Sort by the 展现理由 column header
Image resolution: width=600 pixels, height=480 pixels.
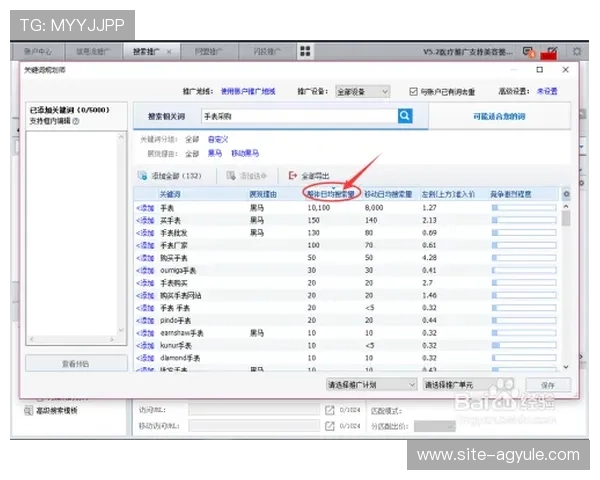263,194
